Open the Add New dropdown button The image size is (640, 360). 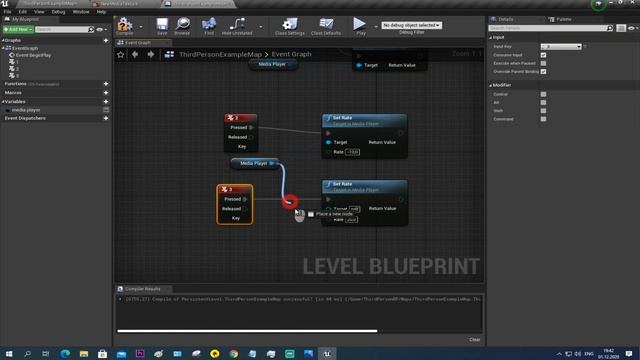[18, 29]
